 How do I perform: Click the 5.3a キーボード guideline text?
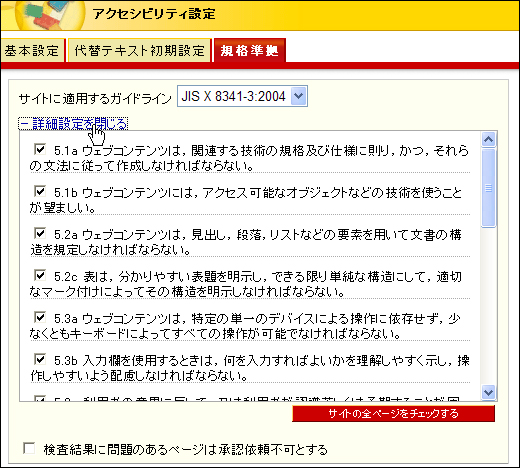pos(245,326)
